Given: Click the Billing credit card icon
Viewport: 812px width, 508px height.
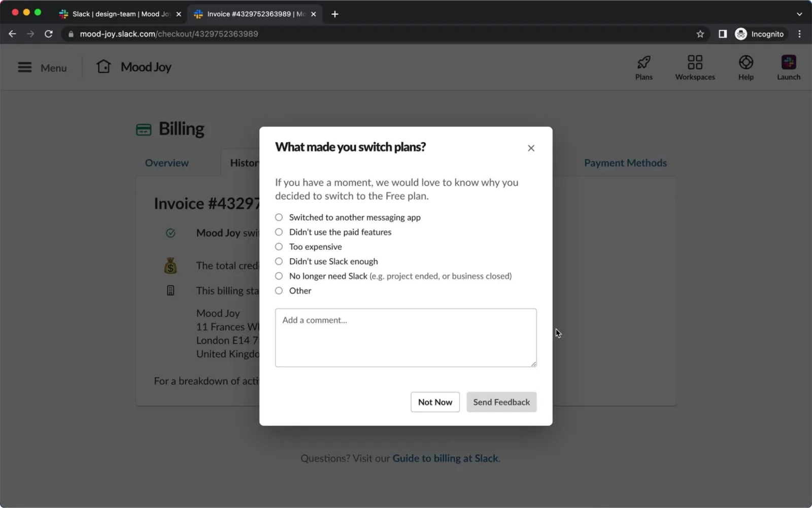Looking at the screenshot, I should (144, 130).
